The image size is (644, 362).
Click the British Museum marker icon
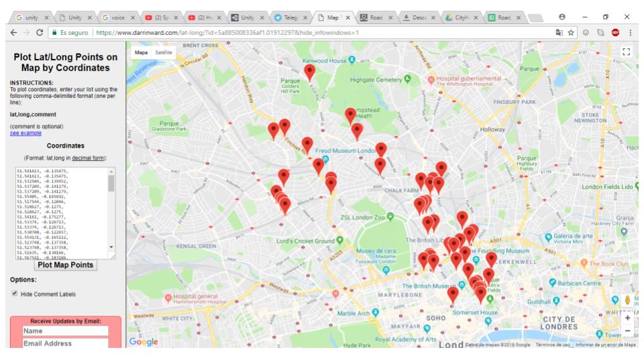coord(462,284)
